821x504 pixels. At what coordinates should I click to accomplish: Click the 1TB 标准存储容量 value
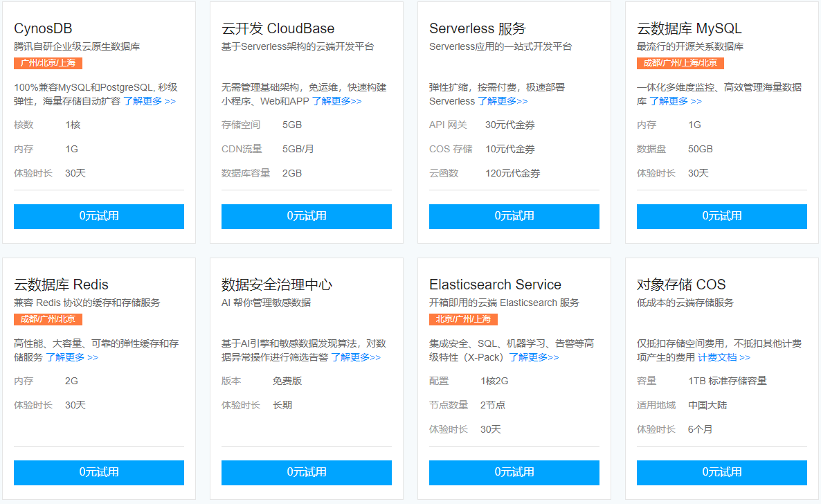[x=728, y=381]
